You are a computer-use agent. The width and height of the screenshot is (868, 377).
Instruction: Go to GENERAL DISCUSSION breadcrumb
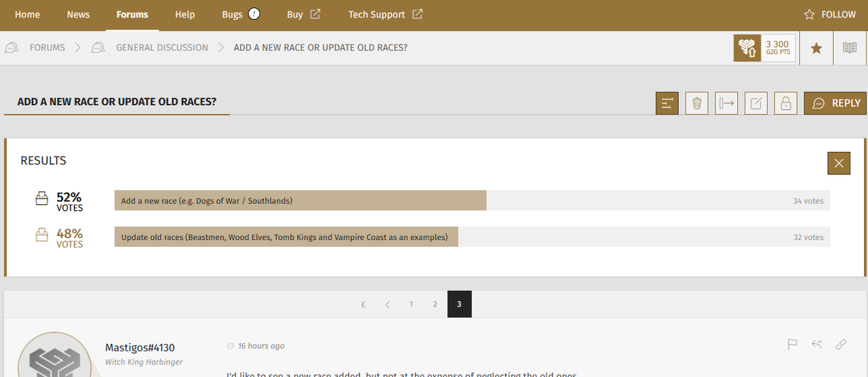click(x=162, y=47)
